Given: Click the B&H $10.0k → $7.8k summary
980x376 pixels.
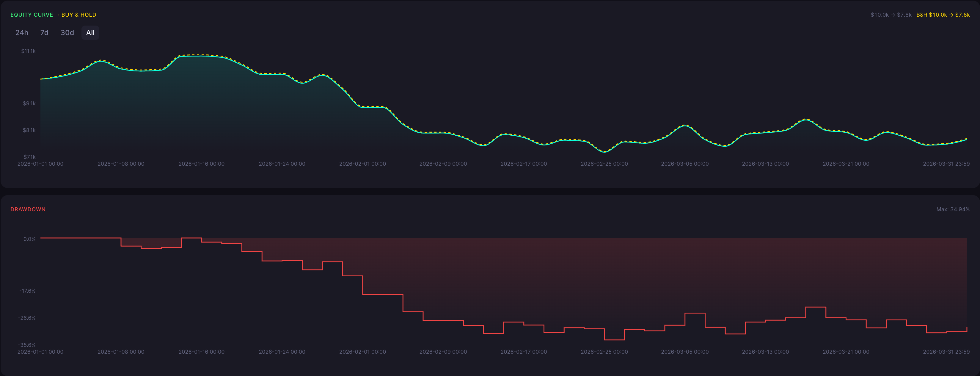Looking at the screenshot, I should pos(943,15).
